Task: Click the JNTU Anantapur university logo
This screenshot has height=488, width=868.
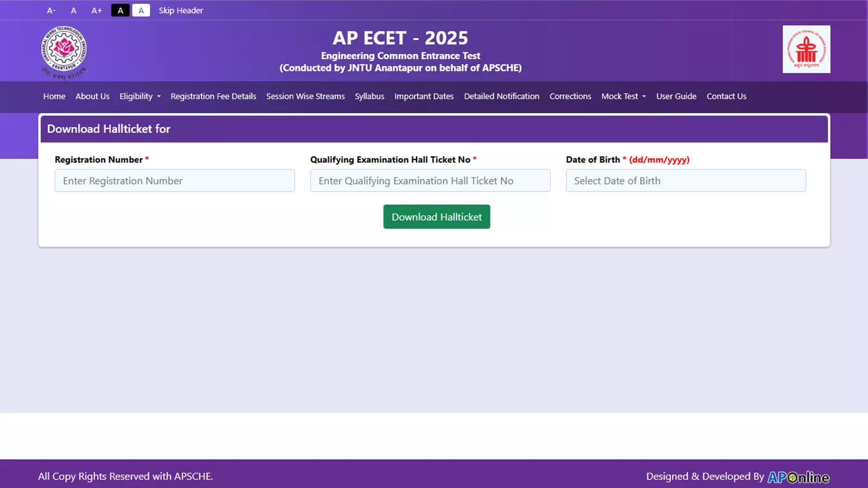Action: (63, 52)
